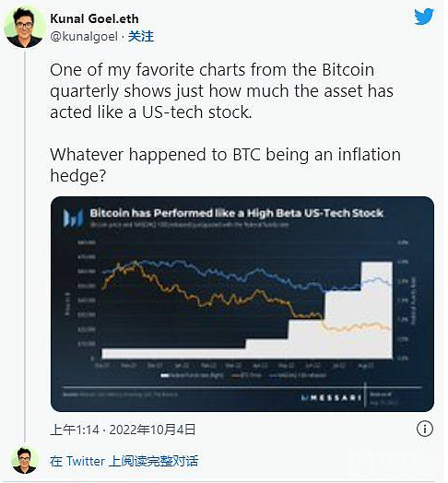Screen dimensions: 448x483
Task: Click the MESSARI wordmark in chart footer
Action: [332, 397]
